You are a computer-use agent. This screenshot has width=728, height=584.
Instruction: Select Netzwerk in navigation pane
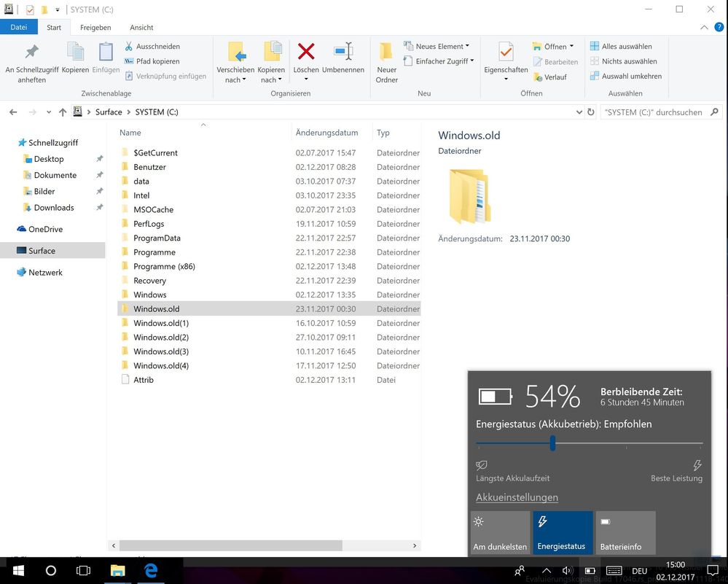[40, 272]
